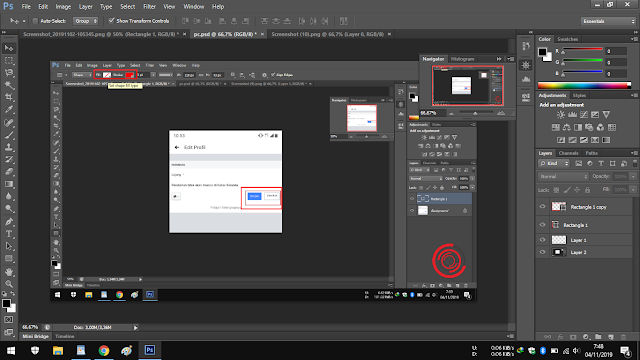Open the Layer menu
This screenshot has height=360, width=640.
point(85,7)
